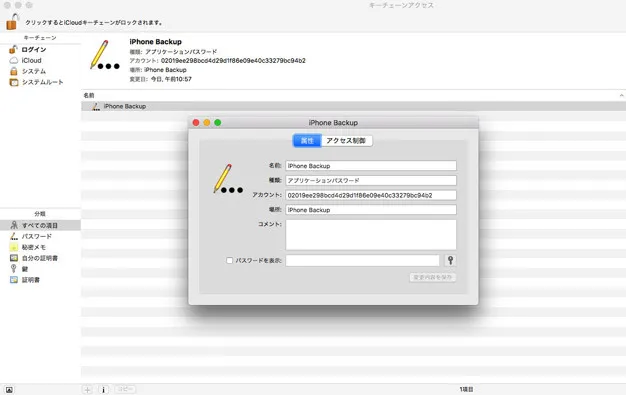Click the pencil icon on the iPhone Backup list row
The width and height of the screenshot is (626, 395).
click(x=96, y=106)
